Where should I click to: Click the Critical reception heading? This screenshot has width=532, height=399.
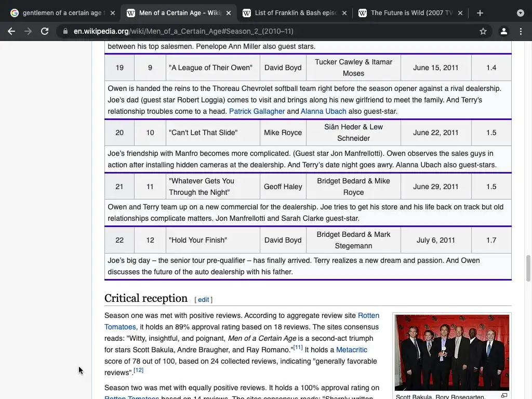[x=146, y=298]
